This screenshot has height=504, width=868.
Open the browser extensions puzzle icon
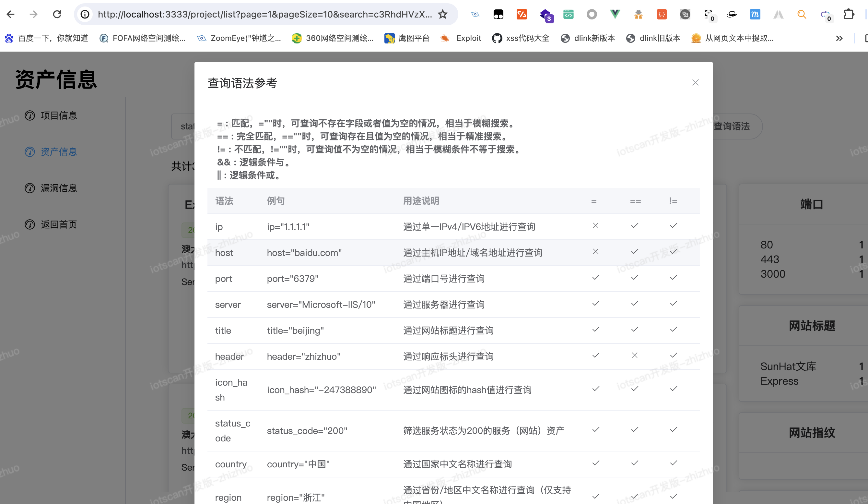click(x=849, y=14)
